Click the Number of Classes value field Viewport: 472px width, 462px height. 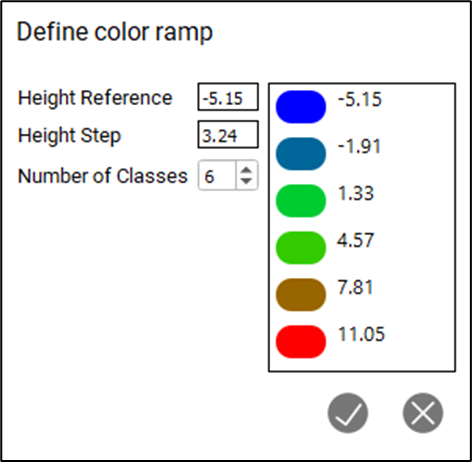tap(217, 175)
